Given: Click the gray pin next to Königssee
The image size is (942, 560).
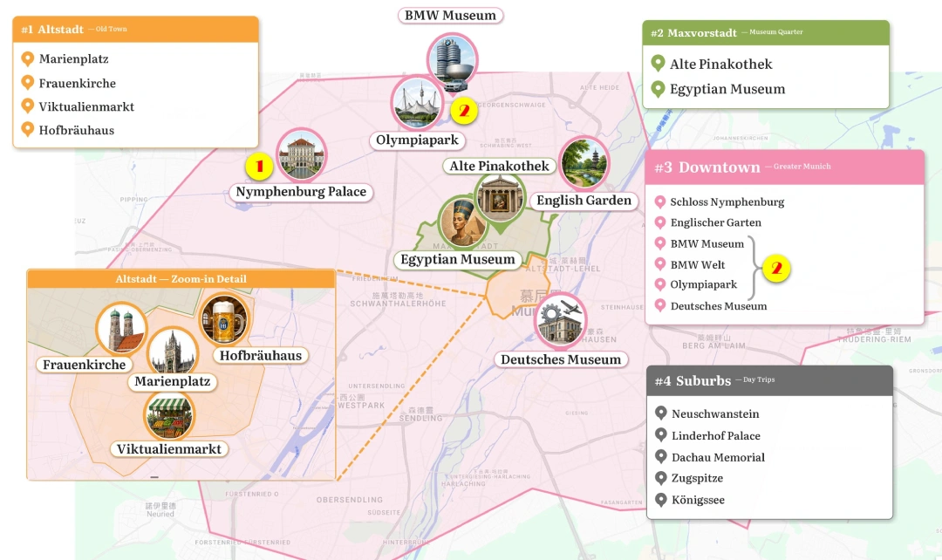Looking at the screenshot, I should (661, 499).
